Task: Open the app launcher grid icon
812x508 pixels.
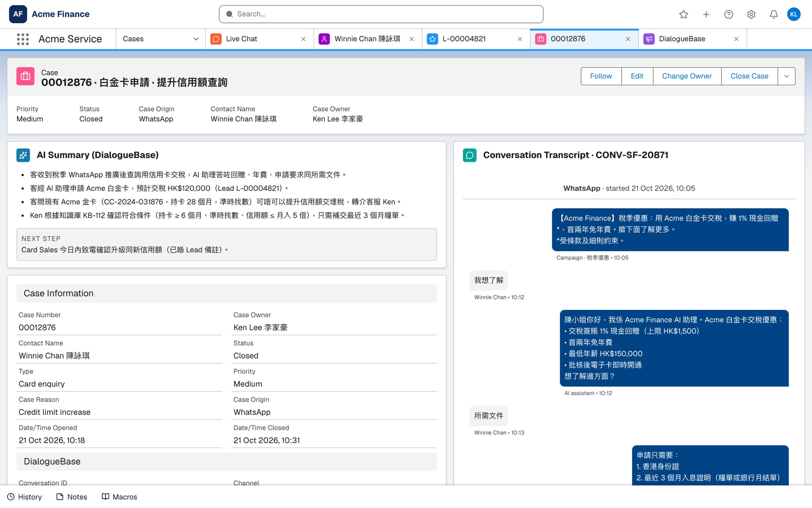Action: 23,39
